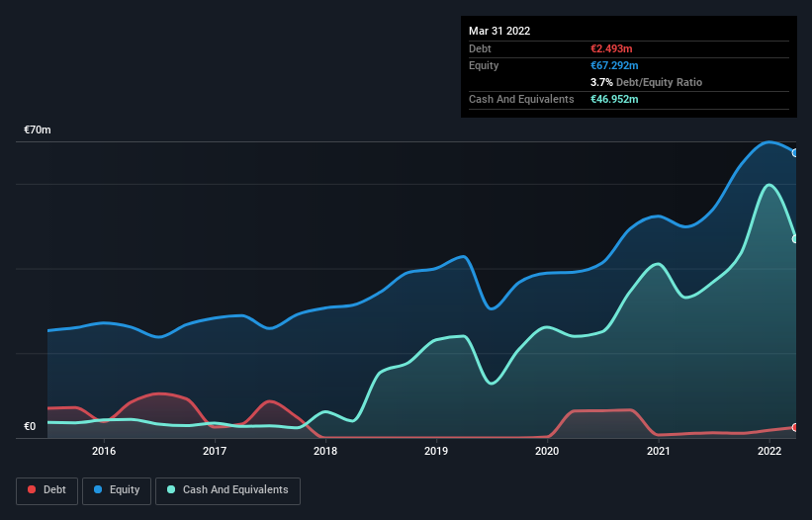Click the €67.292m equity value
This screenshot has height=520, width=812.
[x=614, y=65]
